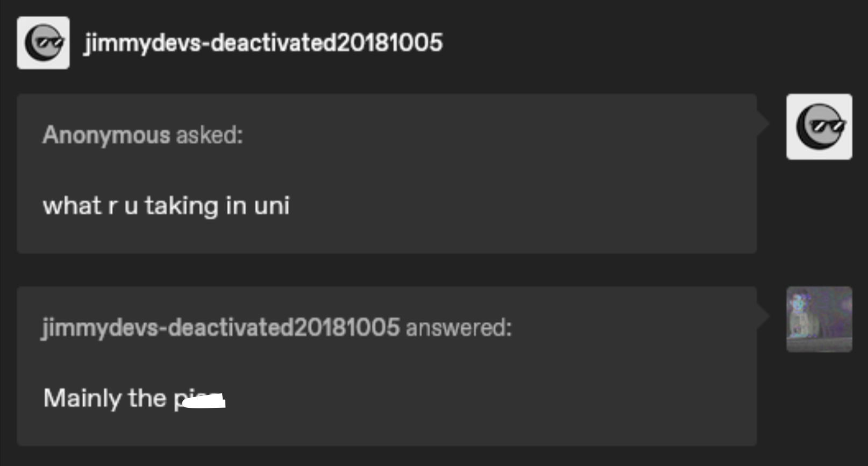This screenshot has height=466, width=868.
Task: Click the "answered:" label text
Action: pos(459,327)
